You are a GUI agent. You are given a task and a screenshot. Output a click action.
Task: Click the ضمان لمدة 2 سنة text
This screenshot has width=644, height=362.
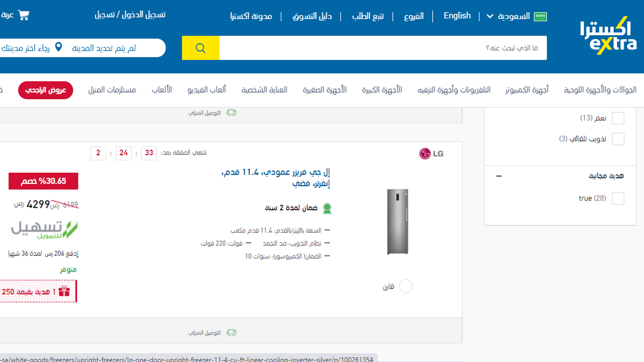(x=291, y=208)
